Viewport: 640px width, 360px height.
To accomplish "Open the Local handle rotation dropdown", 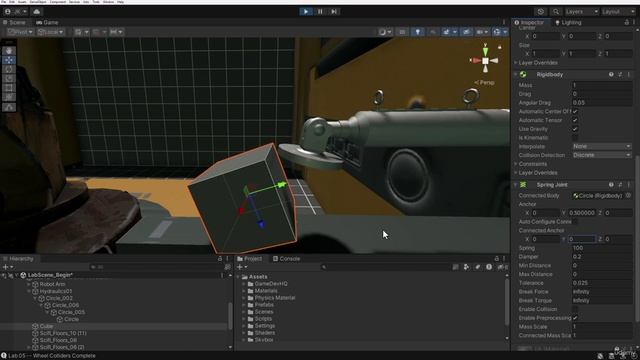I will [51, 32].
